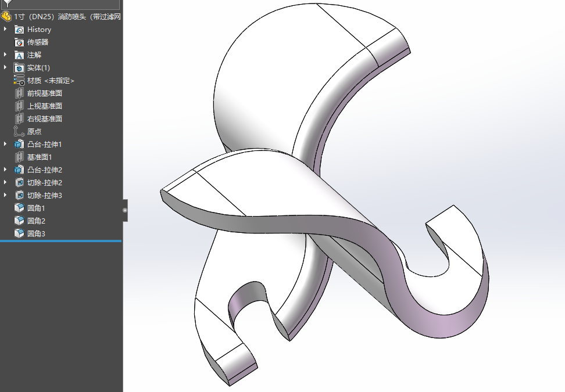Click the 材质 material icon

pyautogui.click(x=19, y=80)
